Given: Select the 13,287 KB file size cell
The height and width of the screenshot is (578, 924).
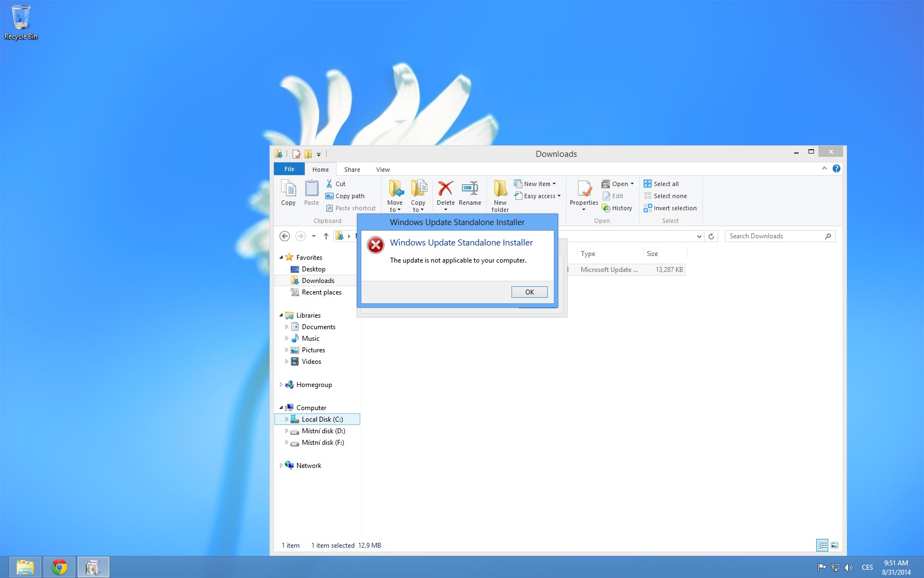Looking at the screenshot, I should pos(669,270).
